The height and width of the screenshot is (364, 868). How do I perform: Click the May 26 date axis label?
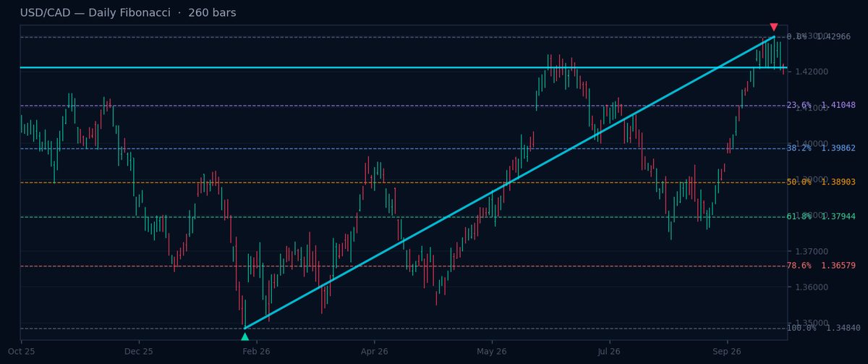[492, 351]
